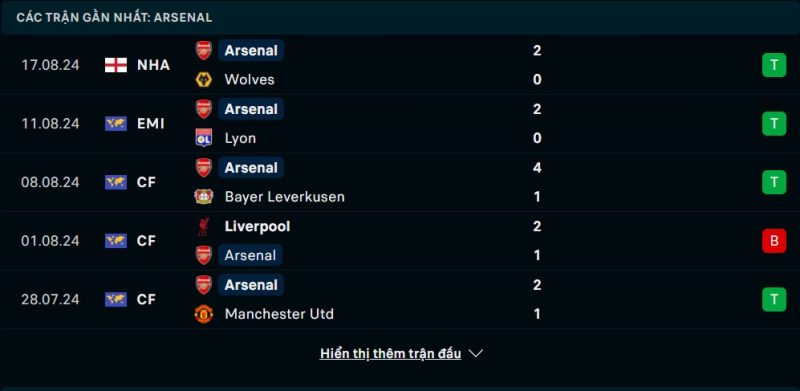
Task: Select the Manchester Utd team name
Action: pyautogui.click(x=279, y=314)
